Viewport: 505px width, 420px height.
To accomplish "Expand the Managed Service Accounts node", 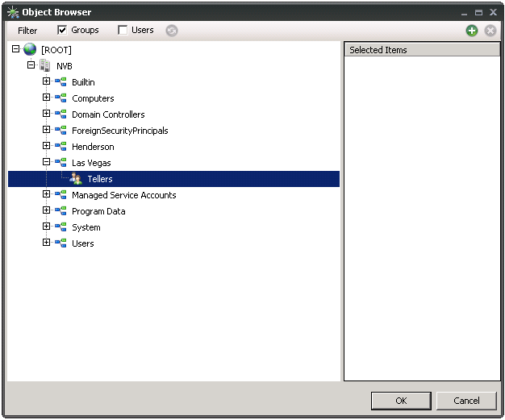I will coord(46,193).
